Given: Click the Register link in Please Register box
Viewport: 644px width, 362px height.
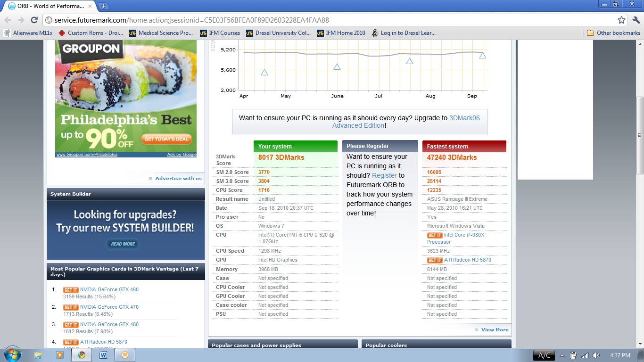Looking at the screenshot, I should [385, 175].
